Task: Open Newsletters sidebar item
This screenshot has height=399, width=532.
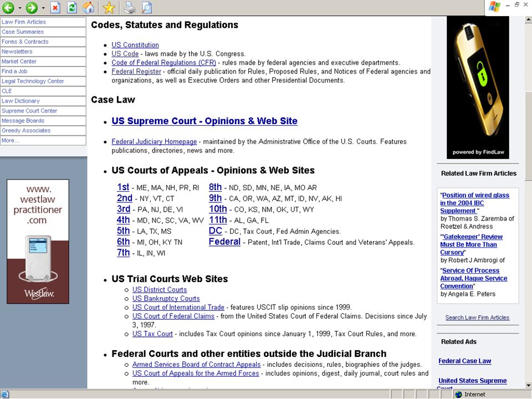Action: coord(43,52)
